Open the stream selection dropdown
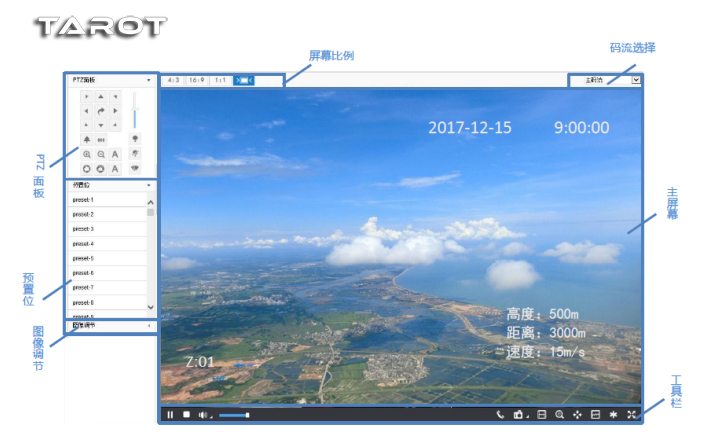This screenshot has height=440, width=720. (636, 80)
